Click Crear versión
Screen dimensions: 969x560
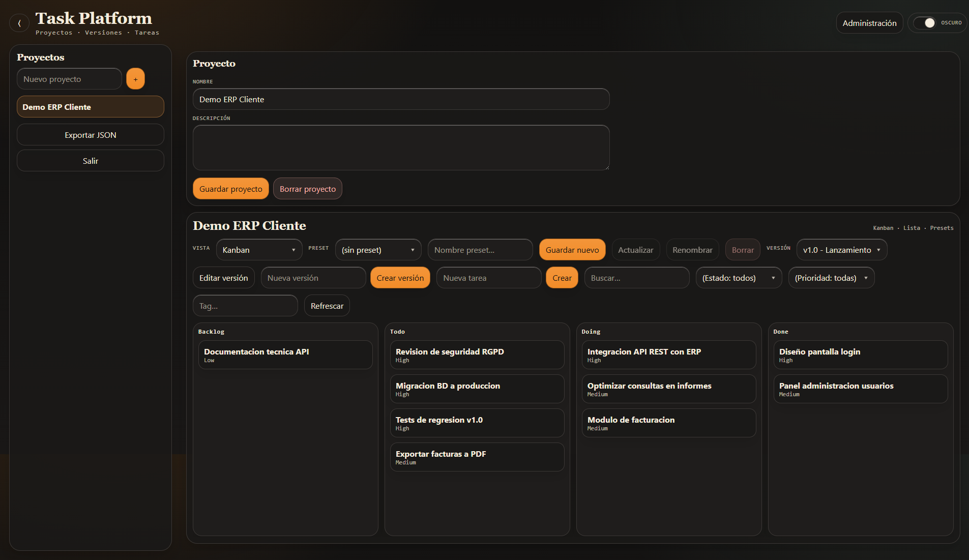[400, 278]
